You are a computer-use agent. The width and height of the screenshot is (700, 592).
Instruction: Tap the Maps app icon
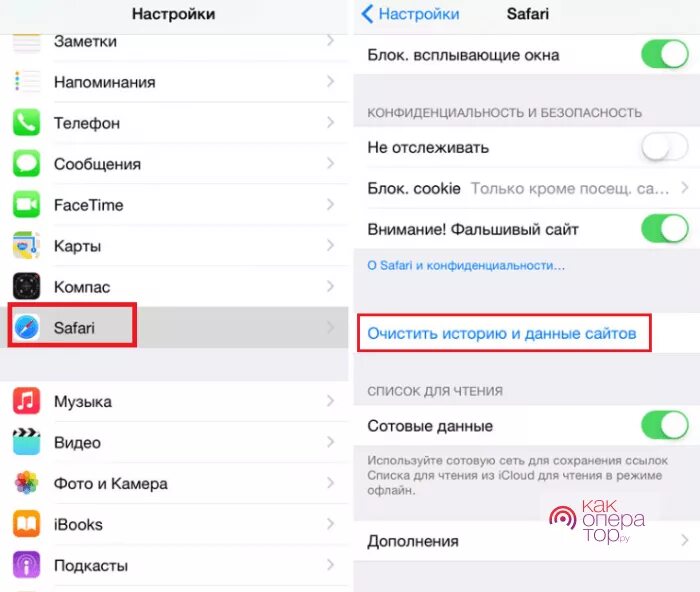point(26,245)
